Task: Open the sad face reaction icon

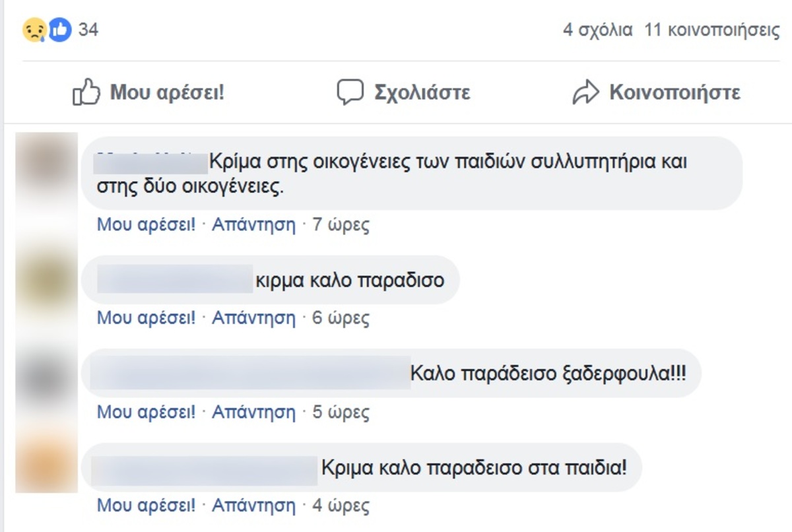Action: [34, 30]
